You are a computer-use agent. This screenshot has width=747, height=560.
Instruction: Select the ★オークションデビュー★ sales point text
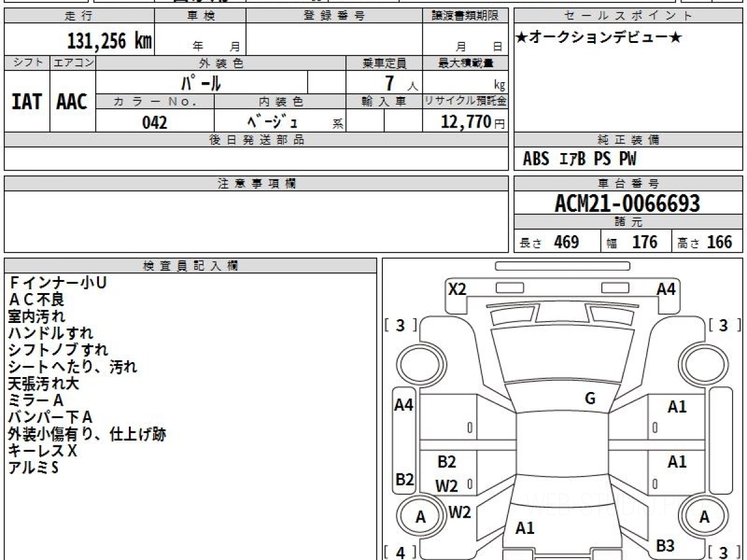599,38
